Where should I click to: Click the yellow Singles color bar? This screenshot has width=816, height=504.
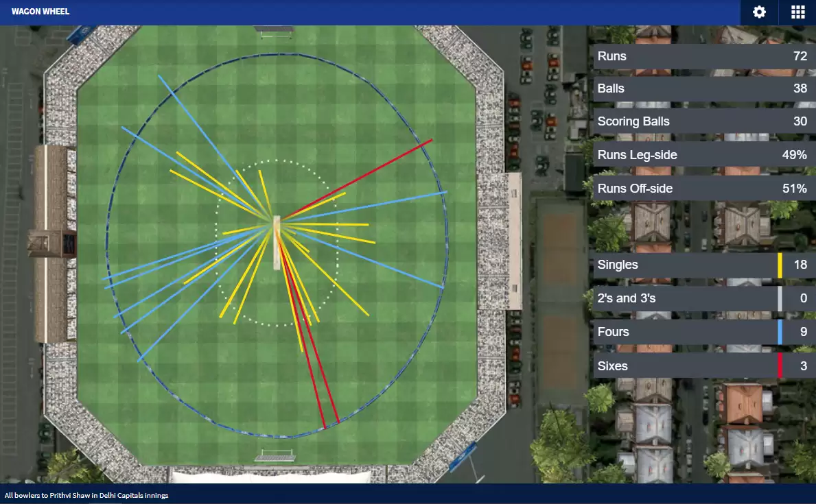[780, 265]
